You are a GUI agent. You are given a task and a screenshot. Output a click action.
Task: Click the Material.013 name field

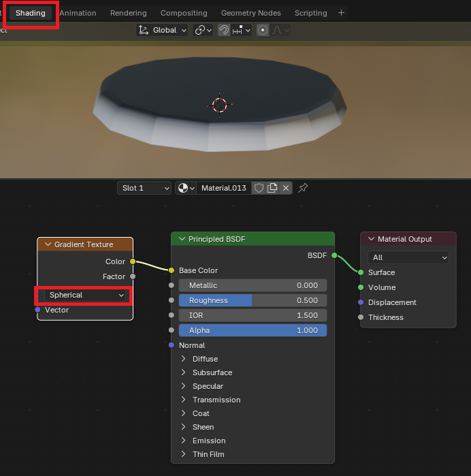[x=223, y=188]
